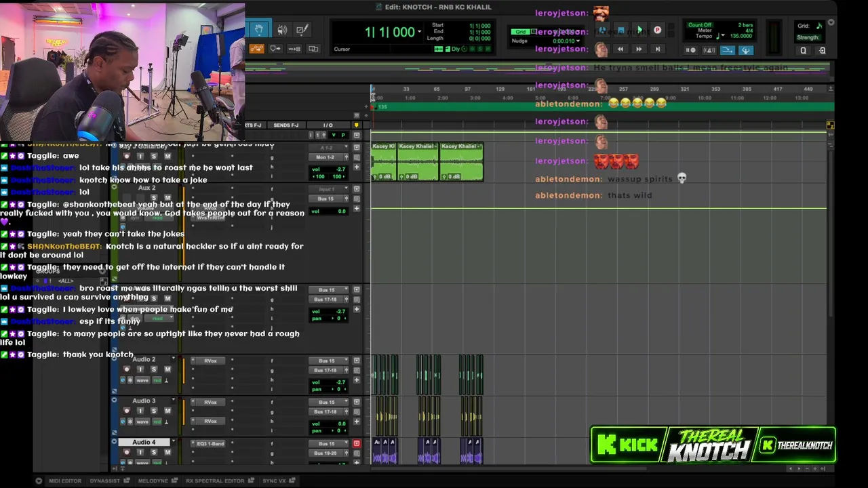This screenshot has height=488, width=868.
Task: Click the pop-out icon next to SYNC VX
Action: [292, 481]
